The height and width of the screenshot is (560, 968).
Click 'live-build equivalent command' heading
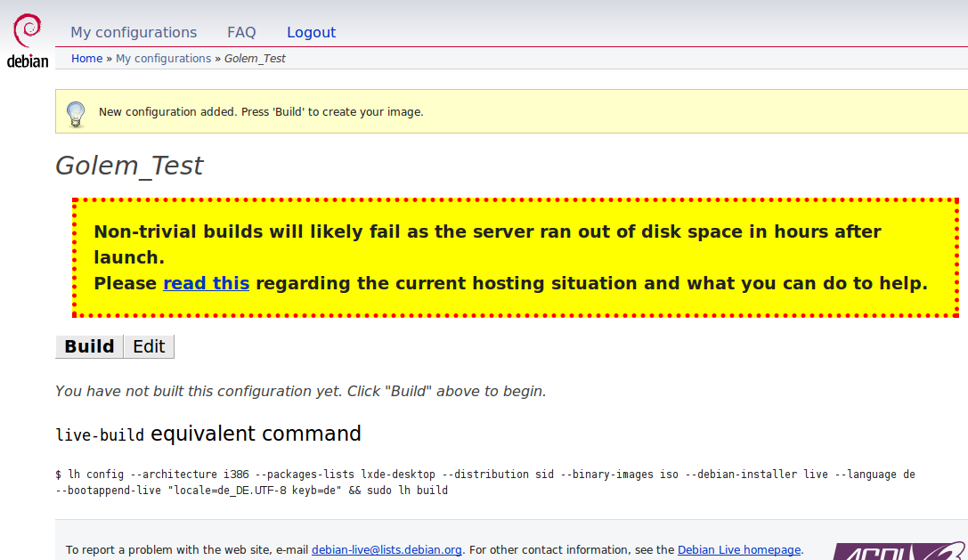[208, 434]
